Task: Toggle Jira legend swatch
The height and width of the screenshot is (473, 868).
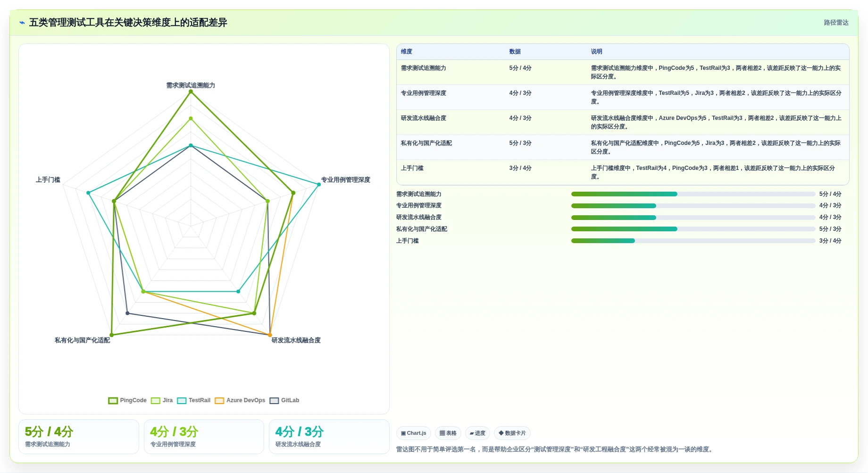Action: [x=156, y=401]
